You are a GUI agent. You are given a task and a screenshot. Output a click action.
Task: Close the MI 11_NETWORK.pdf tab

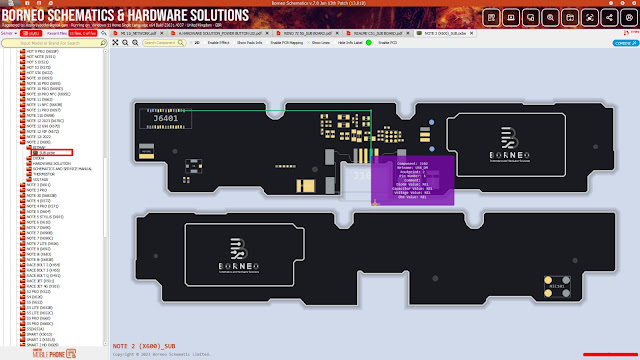(x=162, y=33)
